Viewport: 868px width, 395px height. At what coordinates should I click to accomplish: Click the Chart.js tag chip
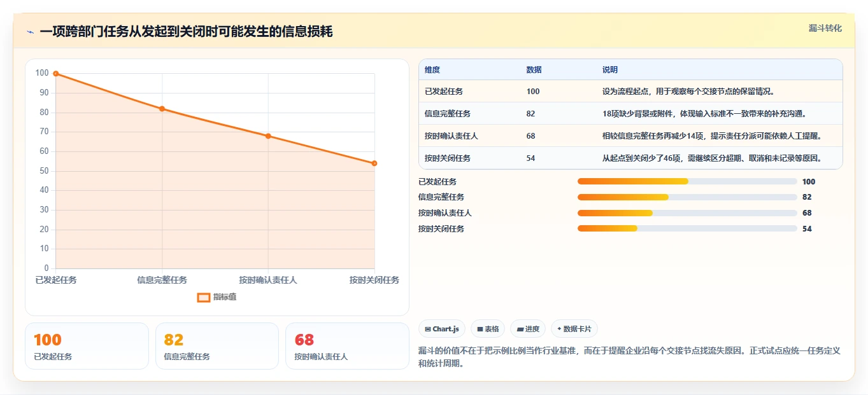[x=441, y=329]
